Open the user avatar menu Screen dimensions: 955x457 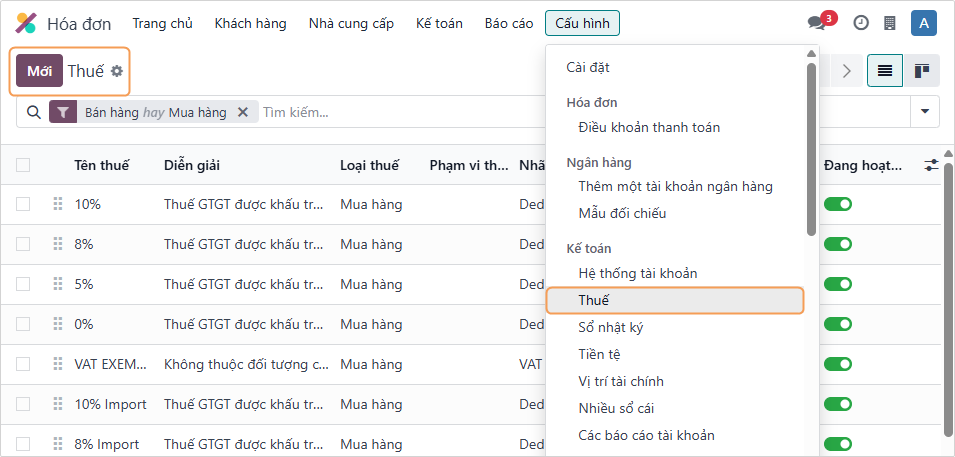[924, 23]
